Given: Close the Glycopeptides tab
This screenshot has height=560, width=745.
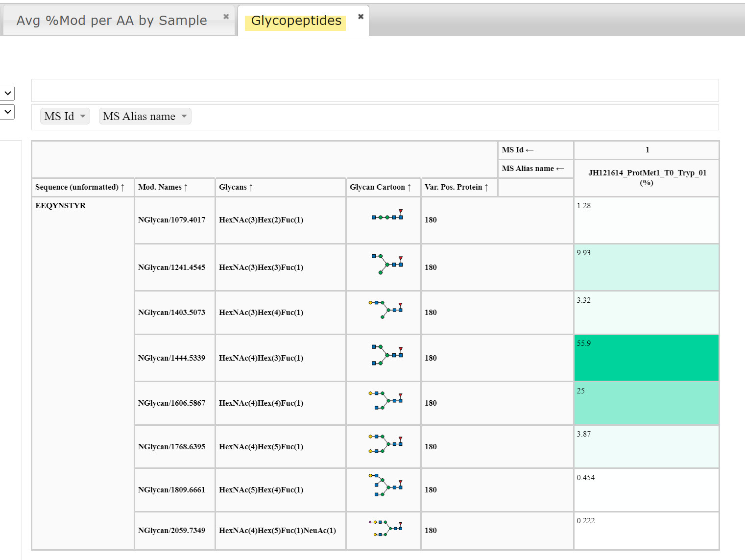Looking at the screenshot, I should coord(360,16).
